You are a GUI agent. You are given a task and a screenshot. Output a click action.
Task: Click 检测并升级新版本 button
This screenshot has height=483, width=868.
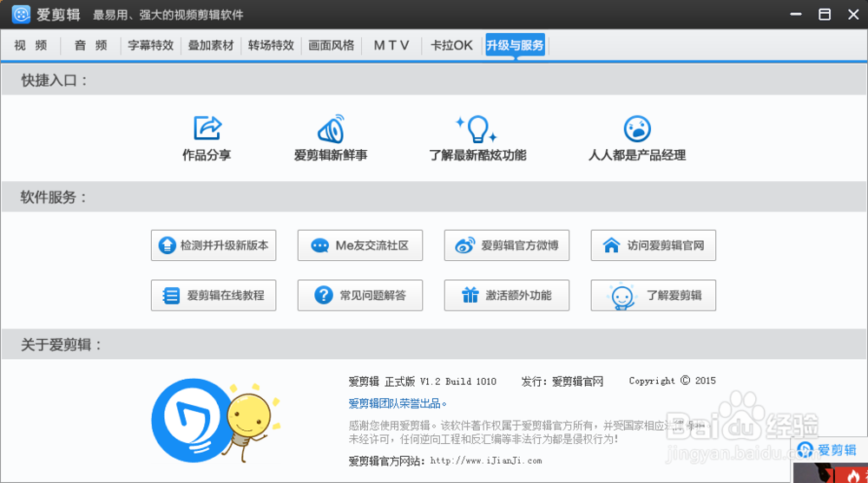pos(214,245)
